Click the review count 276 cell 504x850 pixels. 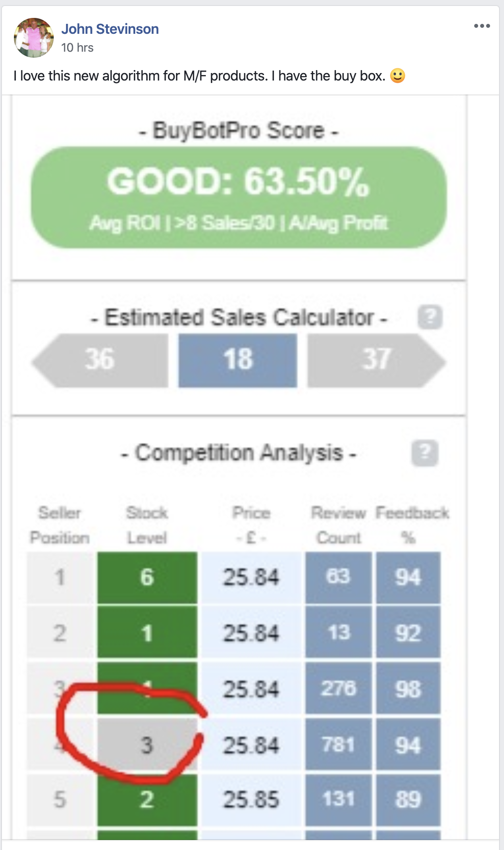click(x=338, y=689)
